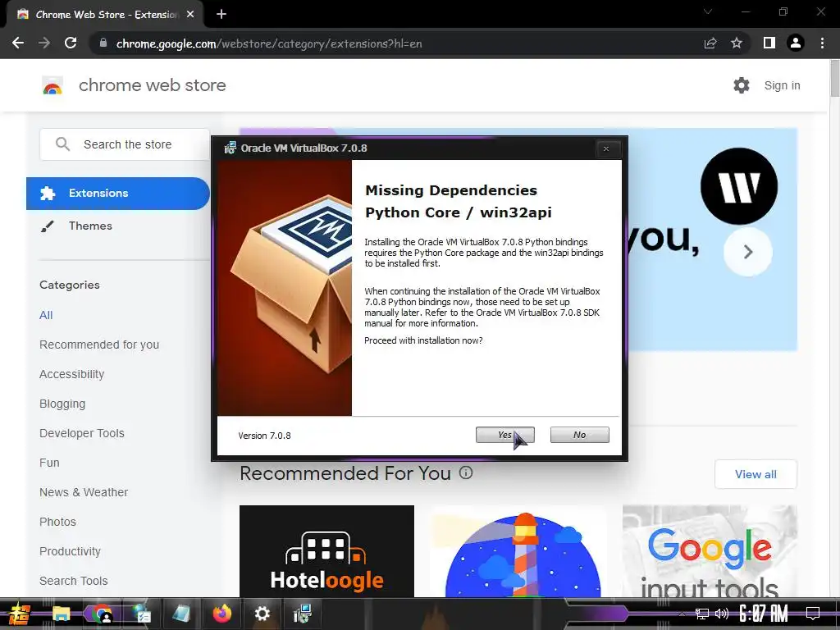Viewport: 840px width, 630px height.
Task: Select the Extensions sidebar item
Action: click(x=118, y=194)
